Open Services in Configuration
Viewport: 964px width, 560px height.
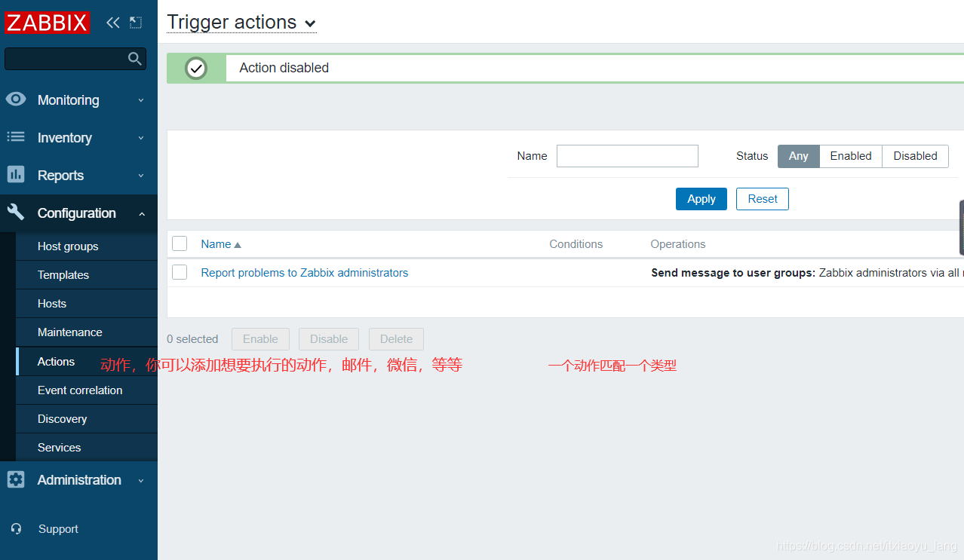86,447
